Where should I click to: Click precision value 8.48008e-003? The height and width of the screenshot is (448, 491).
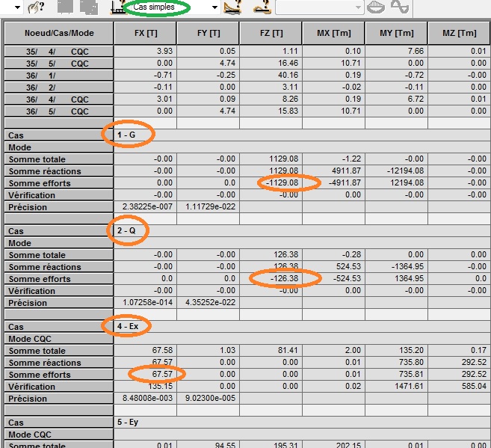click(146, 398)
